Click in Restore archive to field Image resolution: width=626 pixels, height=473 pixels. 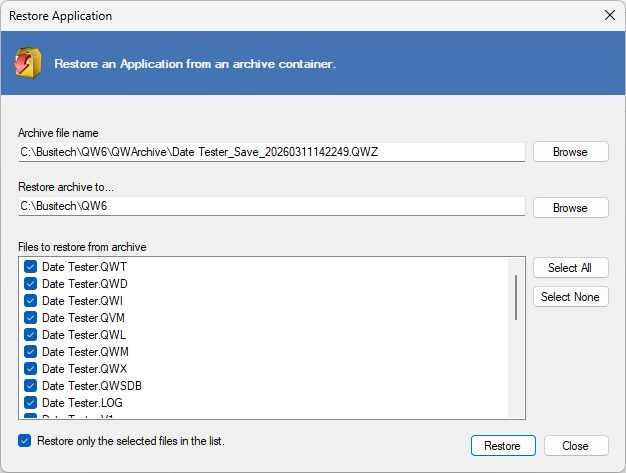pos(271,206)
